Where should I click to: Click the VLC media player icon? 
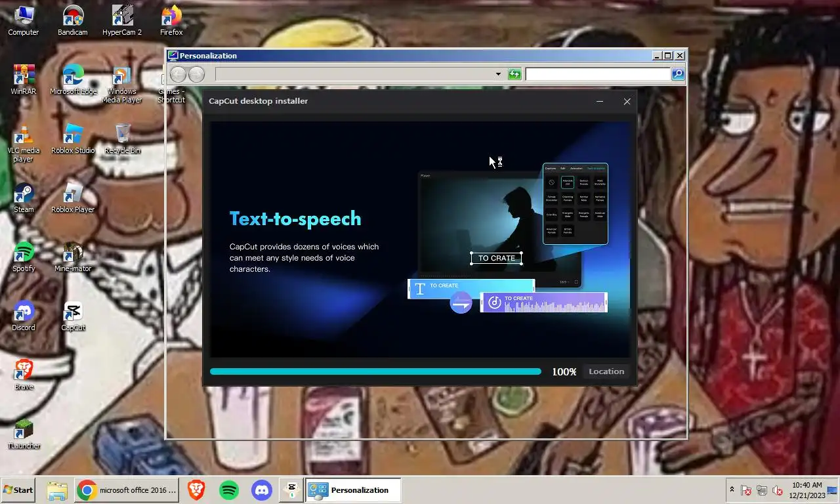pyautogui.click(x=23, y=143)
